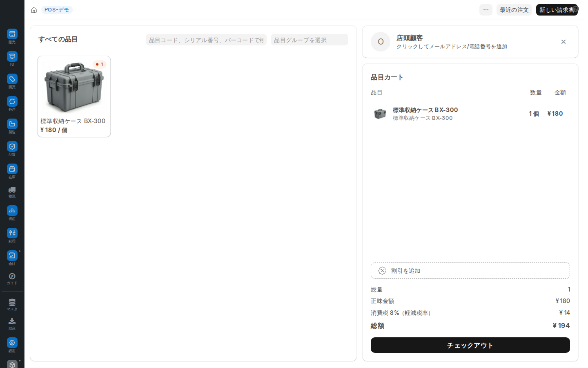Open the 経理 module icon in sidebar
The width and height of the screenshot is (588, 368).
tap(12, 233)
